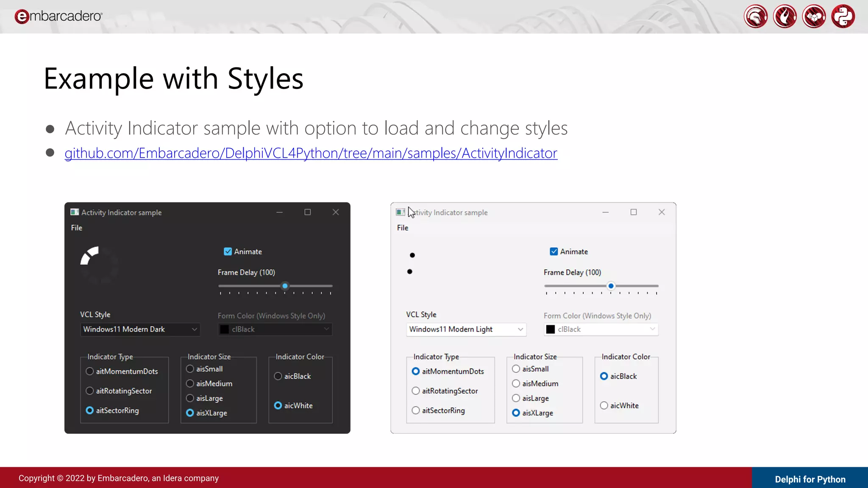This screenshot has width=868, height=488.
Task: Select aisLarge in dark window
Action: pos(204,398)
